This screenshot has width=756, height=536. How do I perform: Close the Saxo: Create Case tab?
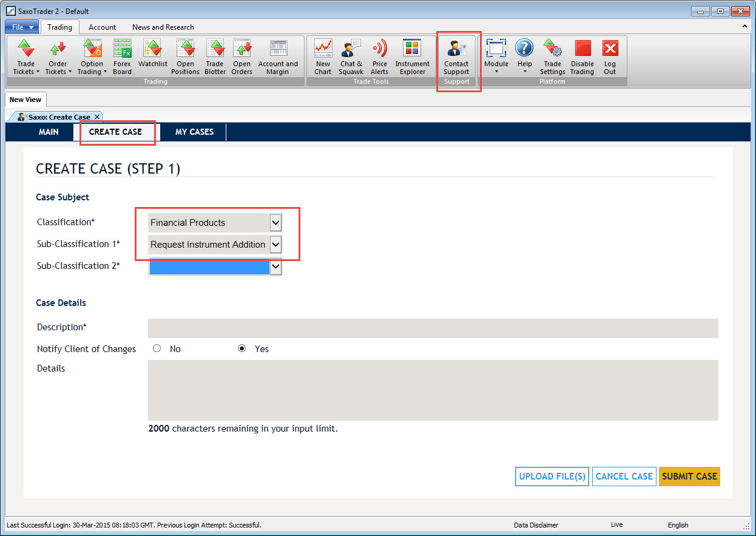coord(97,117)
